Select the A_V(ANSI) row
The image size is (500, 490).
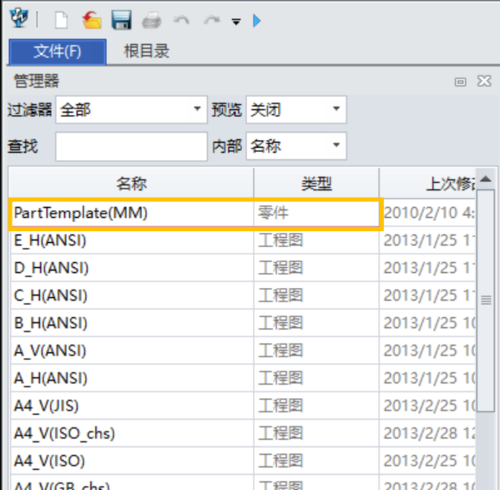pos(242,351)
